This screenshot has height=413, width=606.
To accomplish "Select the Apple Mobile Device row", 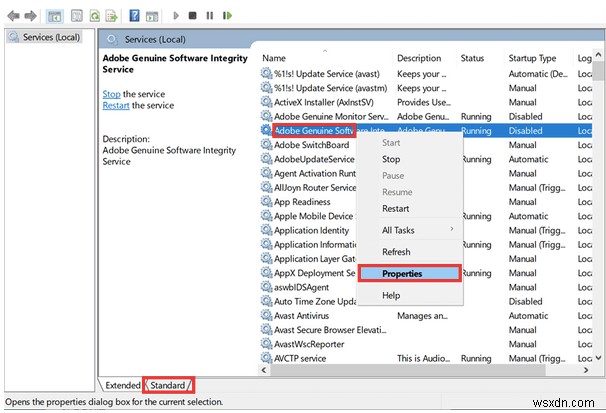I will click(426, 216).
